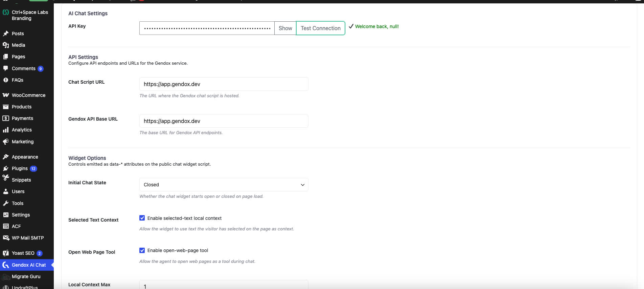
Task: Go to WP Mail SMTP menu item
Action: click(x=27, y=238)
